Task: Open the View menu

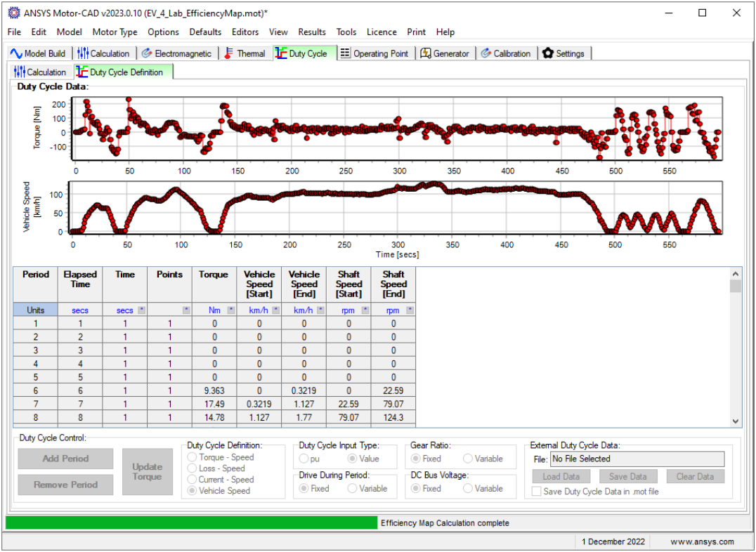Action: tap(278, 32)
